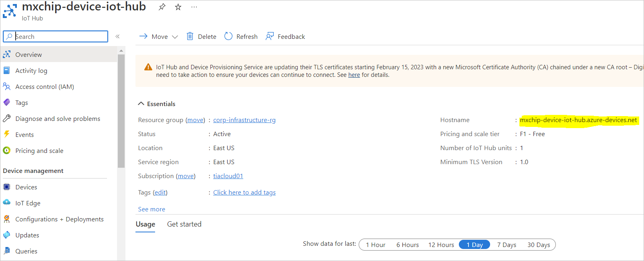Open Configurations + Deployments in sidebar

coord(59,219)
